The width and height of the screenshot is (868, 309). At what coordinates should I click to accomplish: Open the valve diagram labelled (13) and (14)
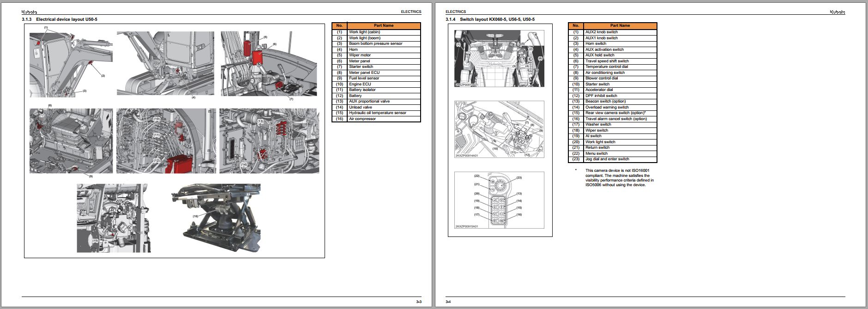point(269,141)
